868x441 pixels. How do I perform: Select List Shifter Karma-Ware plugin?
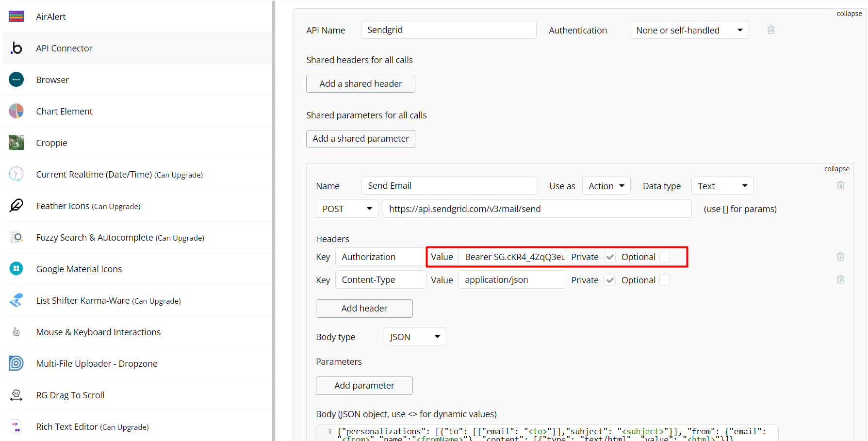click(x=138, y=300)
